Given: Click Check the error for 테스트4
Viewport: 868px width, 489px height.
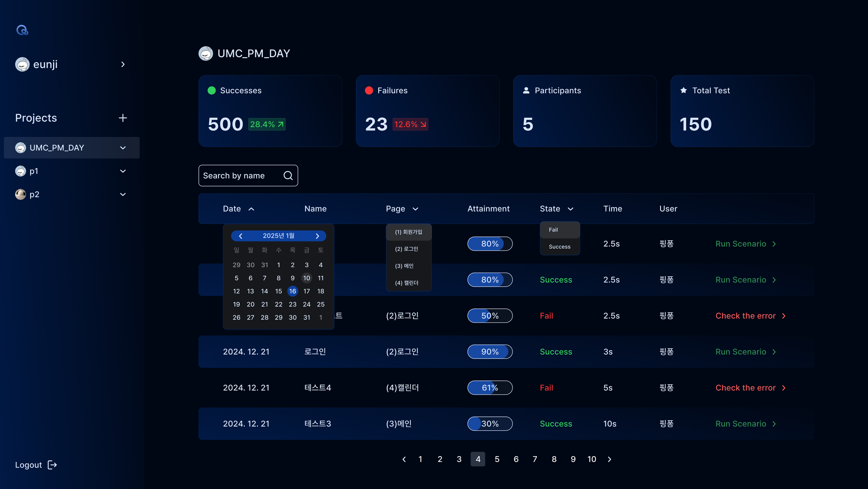Looking at the screenshot, I should click(746, 388).
